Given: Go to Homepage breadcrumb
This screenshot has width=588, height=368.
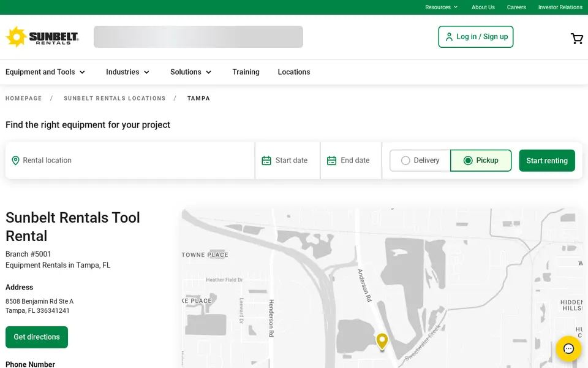Looking at the screenshot, I should click(x=24, y=98).
